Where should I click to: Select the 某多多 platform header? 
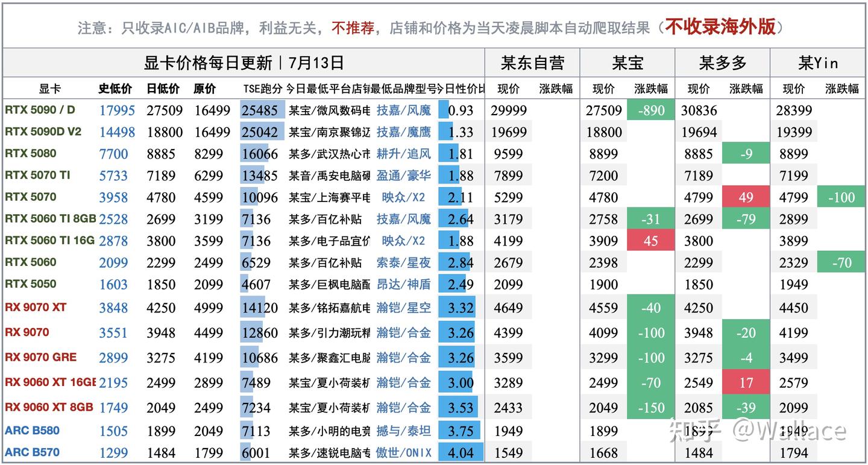723,62
